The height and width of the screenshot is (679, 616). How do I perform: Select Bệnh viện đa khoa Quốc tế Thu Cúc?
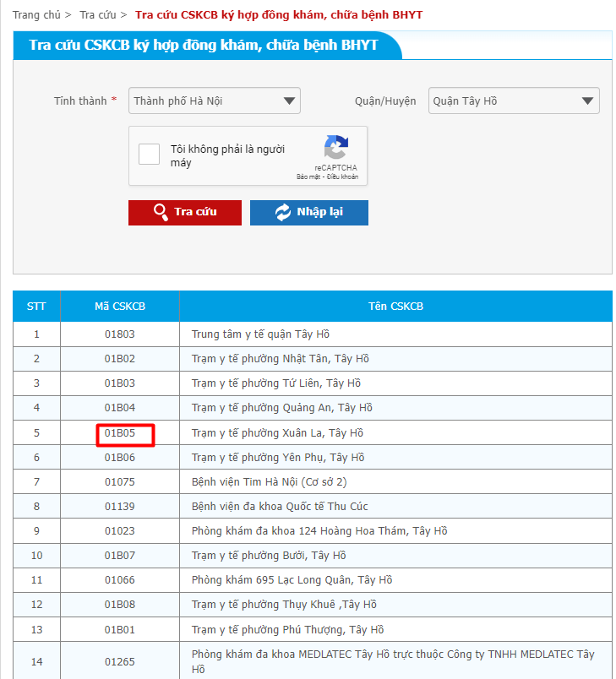tap(280, 507)
